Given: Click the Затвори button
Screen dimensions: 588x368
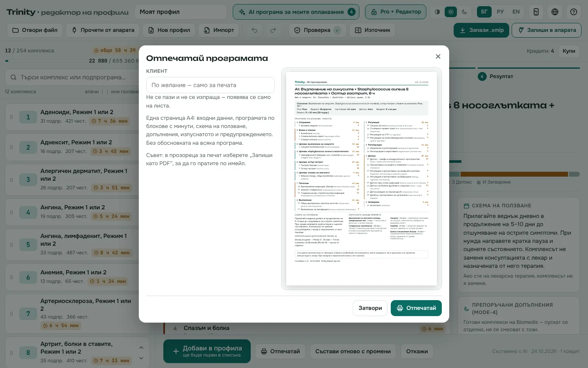Looking at the screenshot, I should click(370, 308).
